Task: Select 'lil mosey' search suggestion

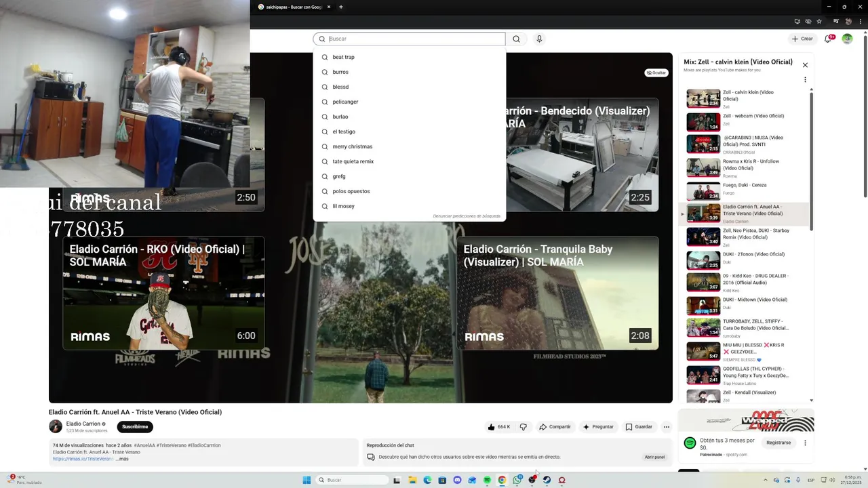Action: pyautogui.click(x=409, y=206)
